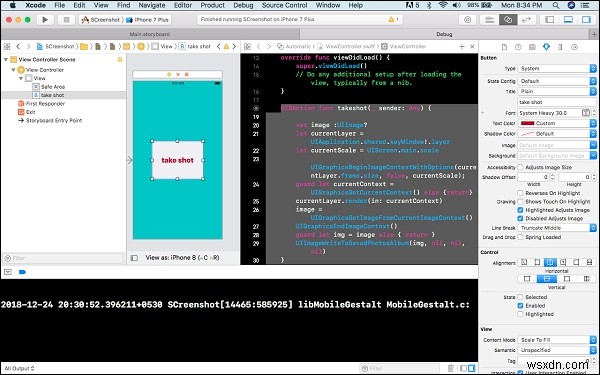Check the Highlighted state box
This screenshot has width=600, height=375.
click(x=520, y=314)
